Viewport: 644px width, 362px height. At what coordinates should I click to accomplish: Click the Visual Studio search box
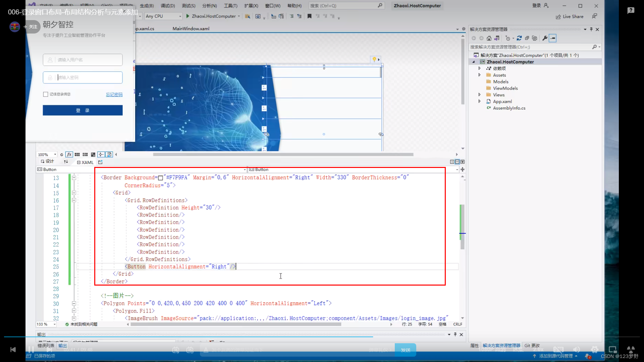(x=346, y=6)
